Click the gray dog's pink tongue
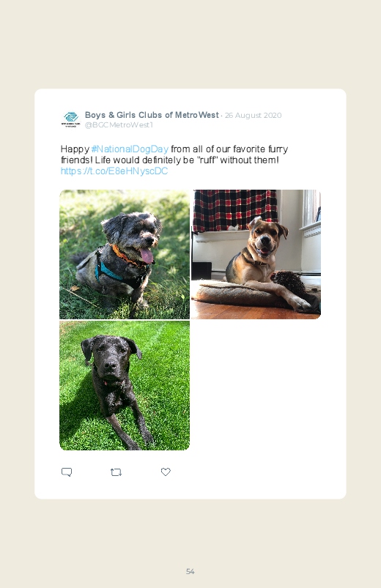 coord(147,256)
